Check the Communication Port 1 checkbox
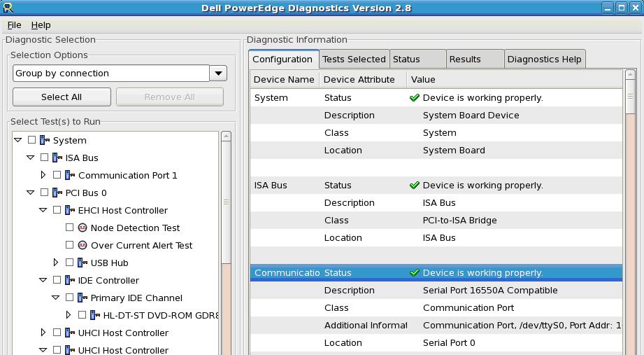Viewport: 644px width, 355px height. [57, 175]
